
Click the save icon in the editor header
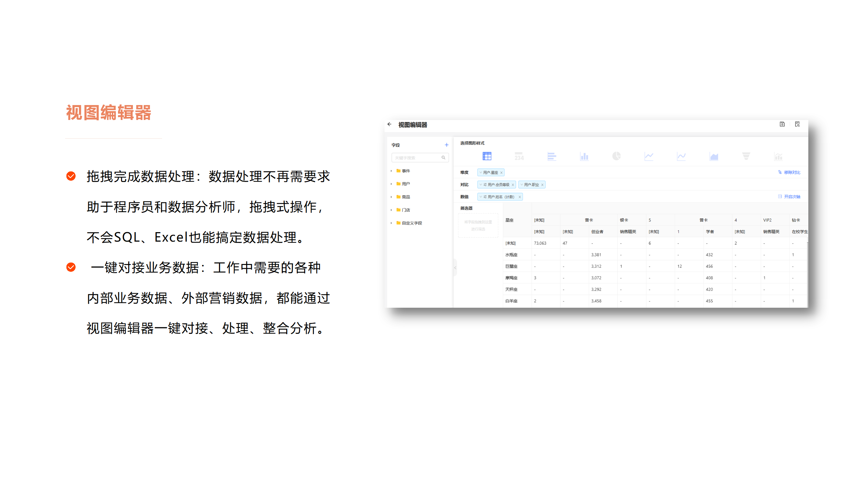[x=782, y=124]
